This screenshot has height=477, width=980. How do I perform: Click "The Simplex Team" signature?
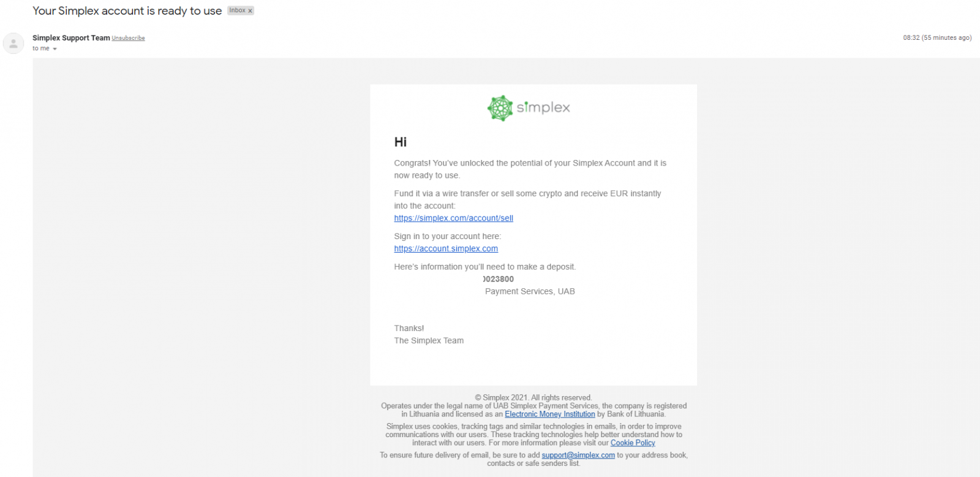pyautogui.click(x=429, y=341)
